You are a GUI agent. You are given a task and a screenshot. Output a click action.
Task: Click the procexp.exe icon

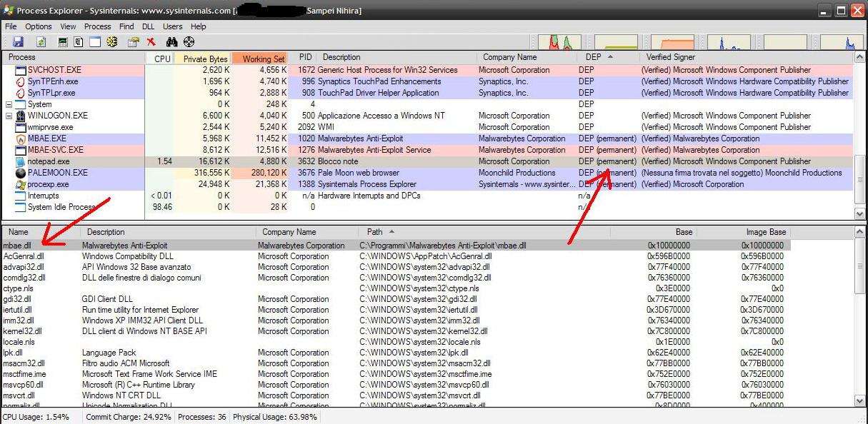tap(21, 184)
